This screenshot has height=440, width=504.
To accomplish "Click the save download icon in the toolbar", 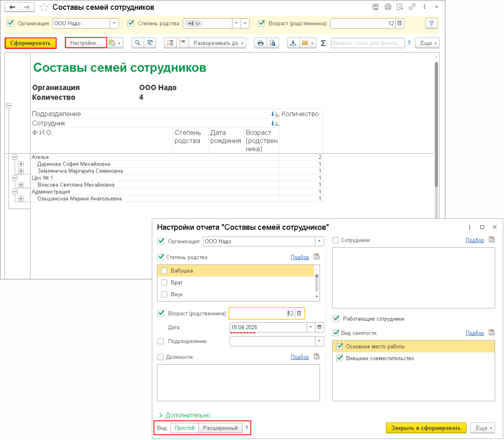I will coord(293,43).
